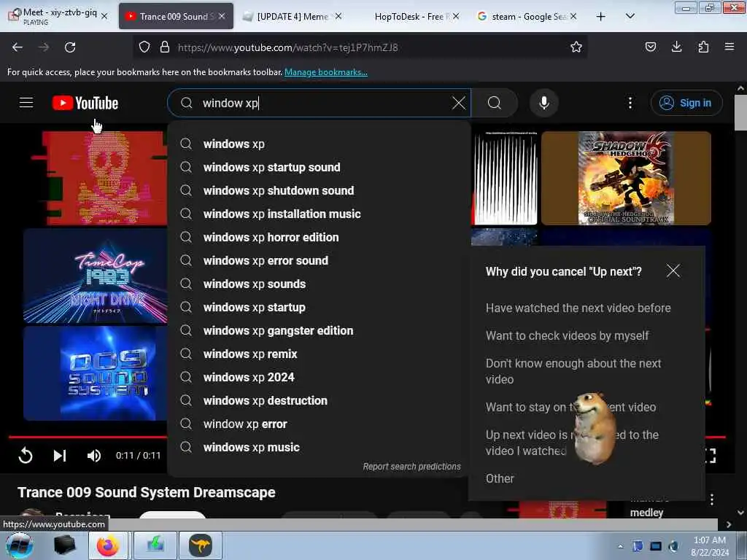Go to the YouTube home logo
This screenshot has width=747, height=560.
point(85,103)
